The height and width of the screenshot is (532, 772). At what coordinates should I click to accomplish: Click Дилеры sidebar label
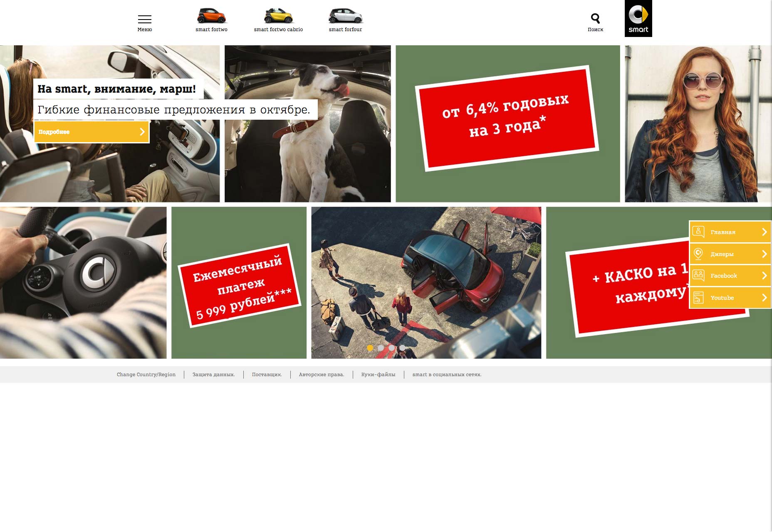722,254
